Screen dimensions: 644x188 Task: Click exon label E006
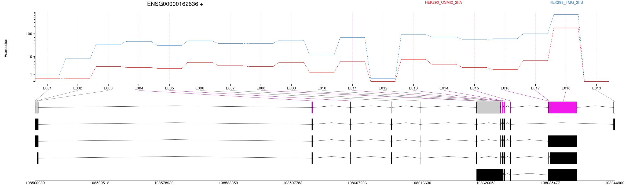(200, 88)
